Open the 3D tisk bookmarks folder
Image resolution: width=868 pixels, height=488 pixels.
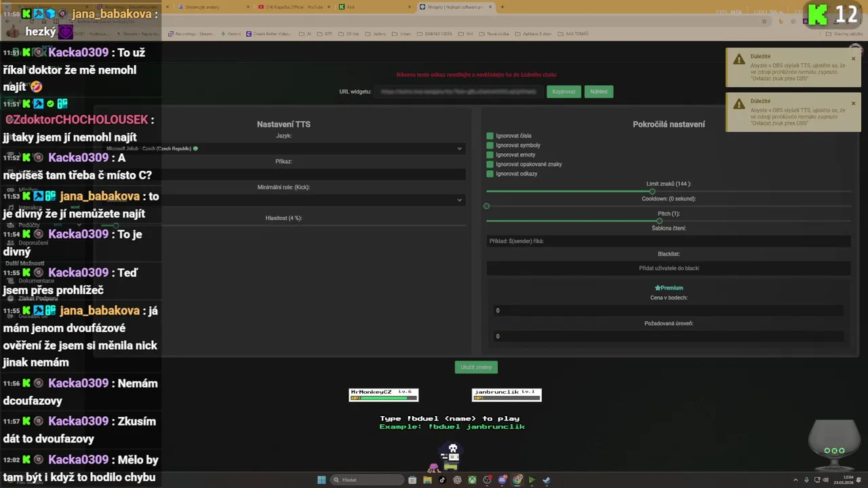tap(350, 33)
